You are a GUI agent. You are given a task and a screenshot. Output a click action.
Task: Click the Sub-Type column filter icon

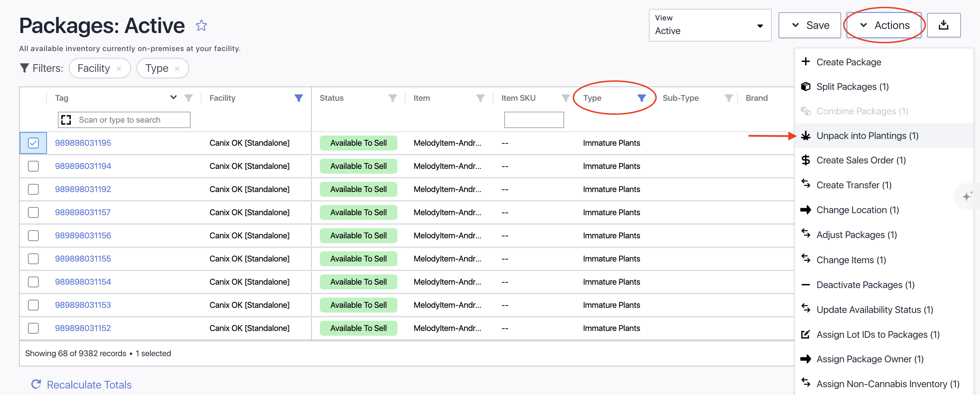[x=728, y=98]
